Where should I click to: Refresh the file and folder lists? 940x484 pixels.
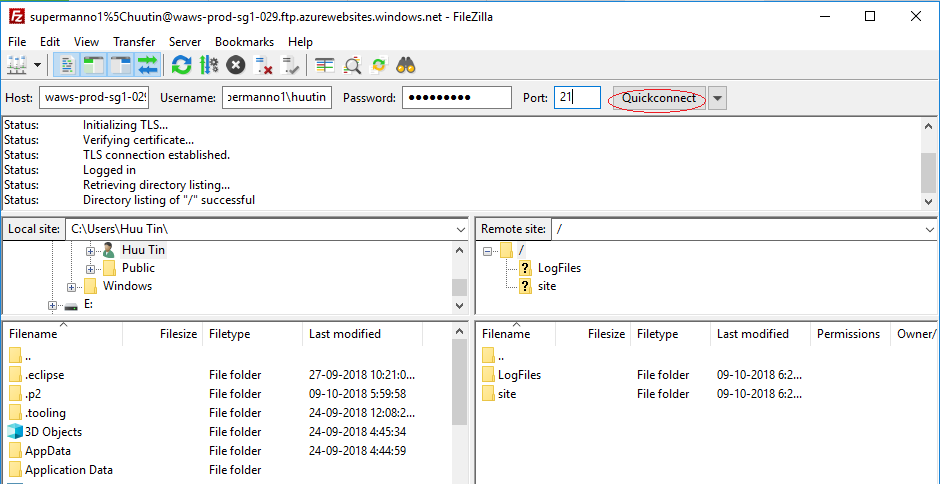pos(181,65)
